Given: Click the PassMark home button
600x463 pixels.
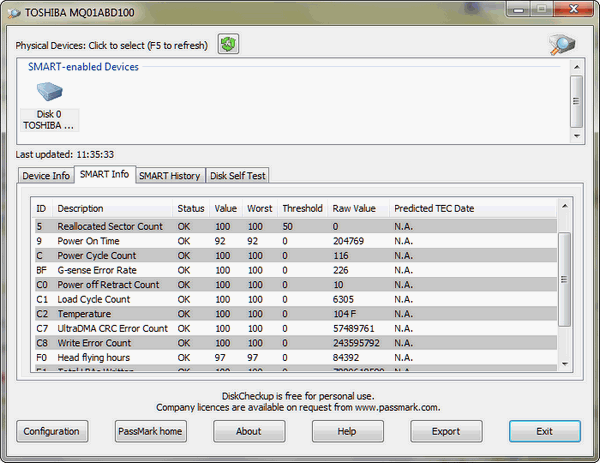Looking at the screenshot, I should 150,431.
